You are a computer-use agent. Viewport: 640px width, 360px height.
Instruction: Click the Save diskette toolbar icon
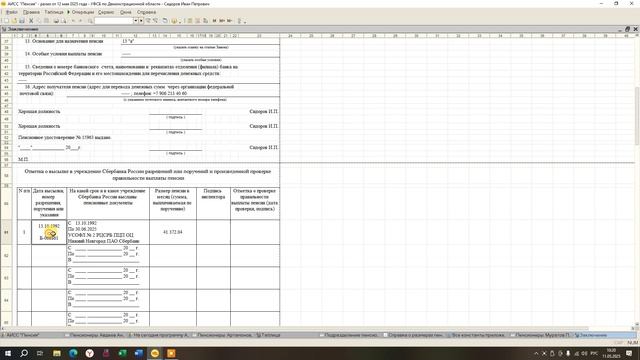point(22,20)
